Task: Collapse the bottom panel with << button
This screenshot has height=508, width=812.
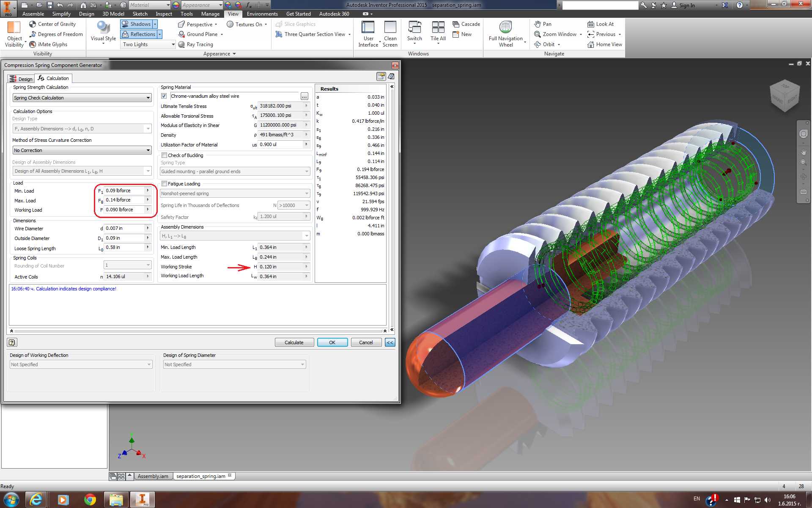Action: [x=390, y=342]
